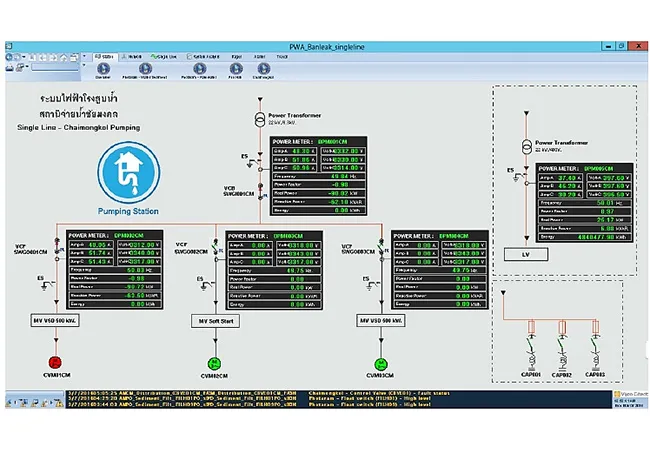Open the Alarm tab
650x450 pixels.
click(260, 56)
